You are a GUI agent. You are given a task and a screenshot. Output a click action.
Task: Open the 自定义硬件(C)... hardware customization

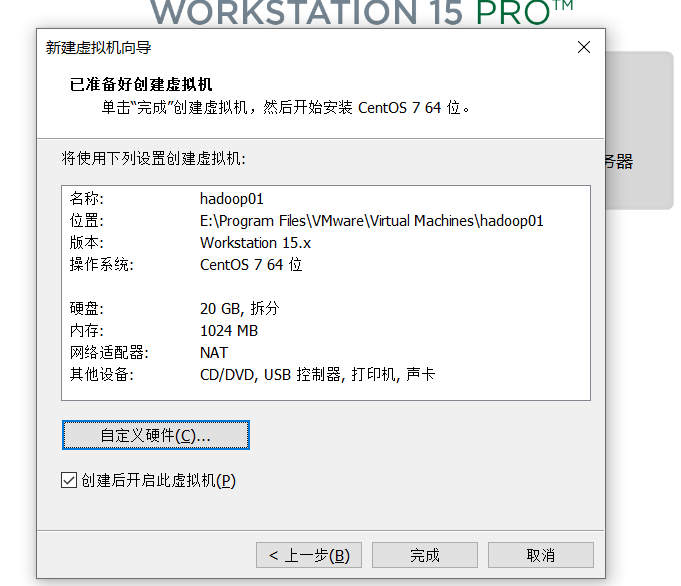point(155,435)
